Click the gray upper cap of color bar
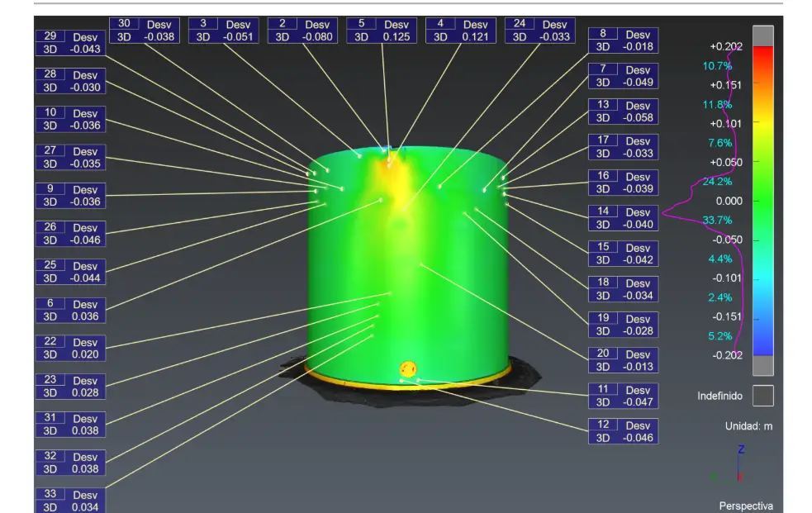The height and width of the screenshot is (513, 812). click(x=762, y=35)
